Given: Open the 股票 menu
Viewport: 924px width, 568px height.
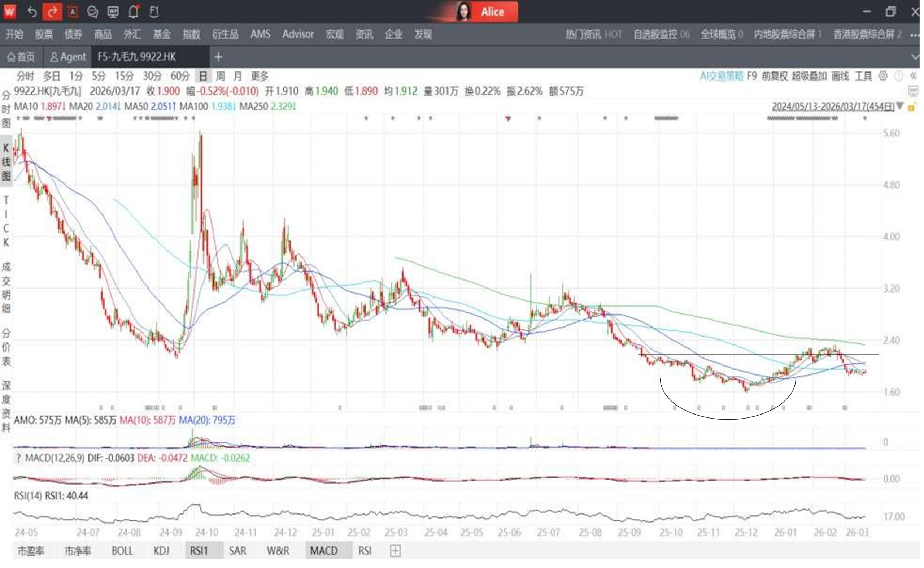Looking at the screenshot, I should (44, 35).
